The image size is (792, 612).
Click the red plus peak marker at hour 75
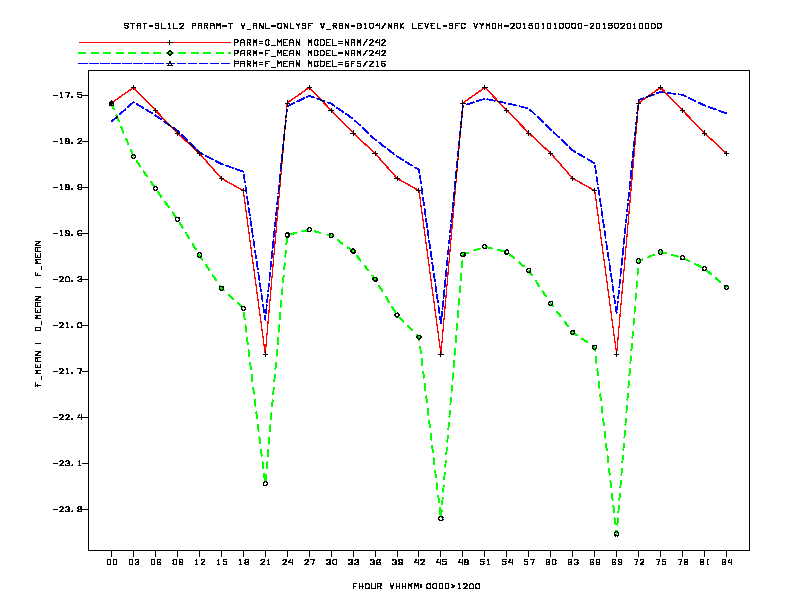pyautogui.click(x=660, y=88)
